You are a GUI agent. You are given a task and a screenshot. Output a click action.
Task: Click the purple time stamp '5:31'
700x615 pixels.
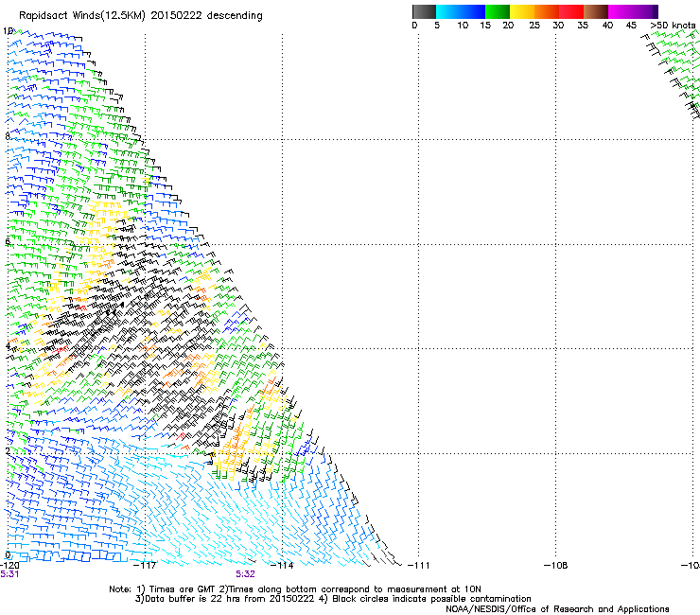tap(9, 574)
